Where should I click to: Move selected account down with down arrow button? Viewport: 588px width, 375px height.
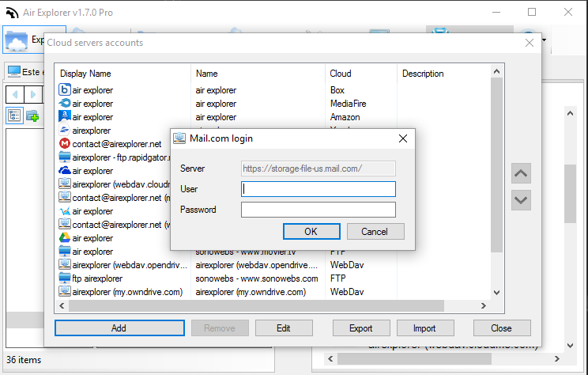[x=521, y=200]
